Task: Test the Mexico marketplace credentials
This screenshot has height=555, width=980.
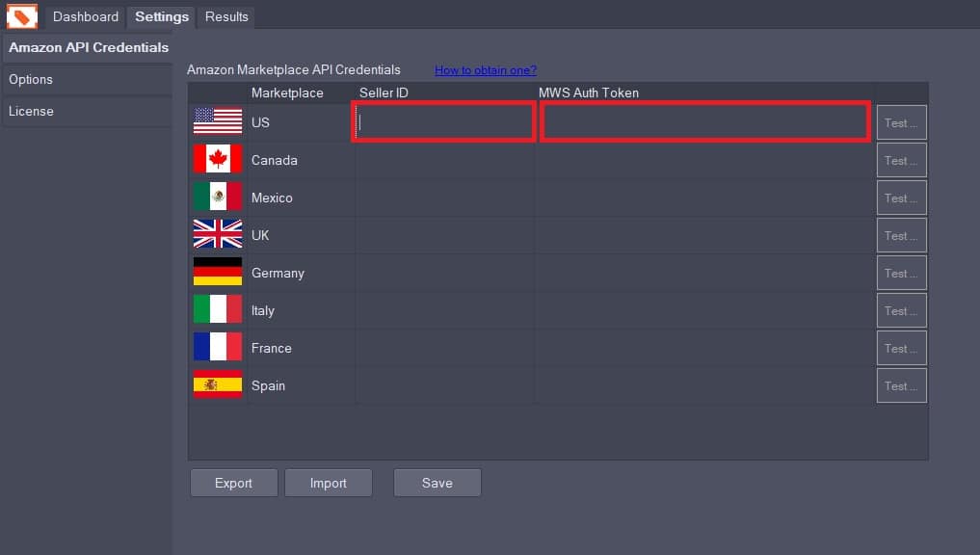Action: point(901,198)
